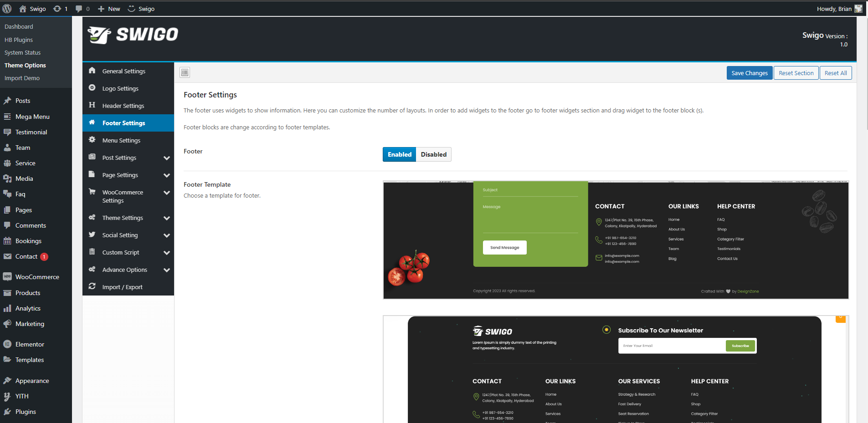Screen dimensions: 868x423
Task: Click the Save Changes button
Action: pyautogui.click(x=749, y=73)
